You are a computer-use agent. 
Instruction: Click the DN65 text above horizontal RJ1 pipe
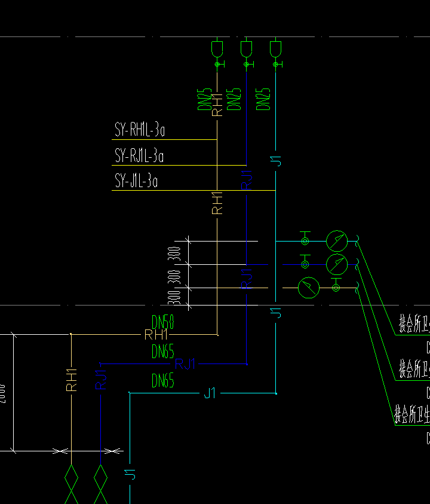tap(163, 351)
